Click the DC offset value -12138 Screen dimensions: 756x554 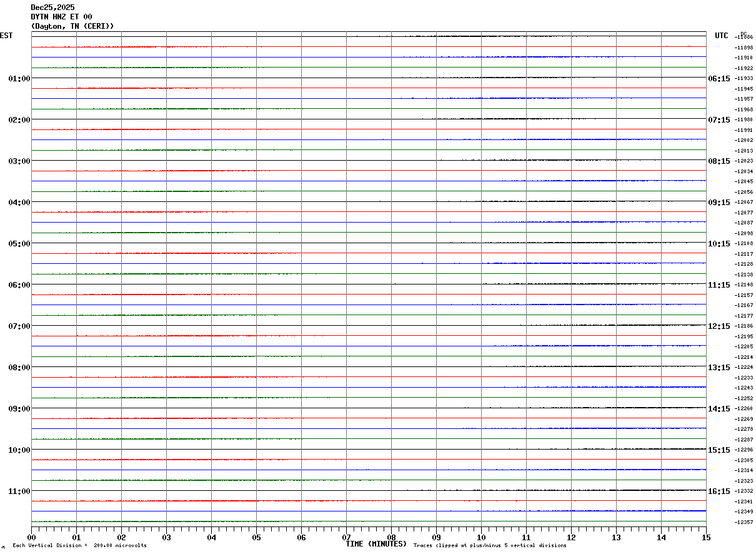tap(744, 274)
